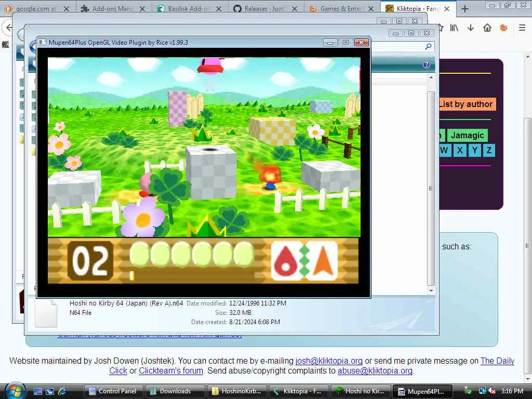
Task: Close the Add-ons Manager tab
Action: point(142,9)
